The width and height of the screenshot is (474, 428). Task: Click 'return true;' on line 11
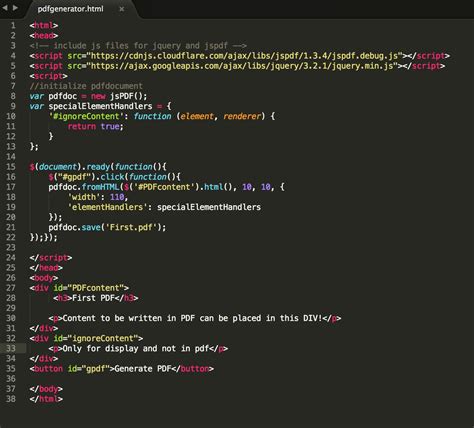tap(96, 126)
